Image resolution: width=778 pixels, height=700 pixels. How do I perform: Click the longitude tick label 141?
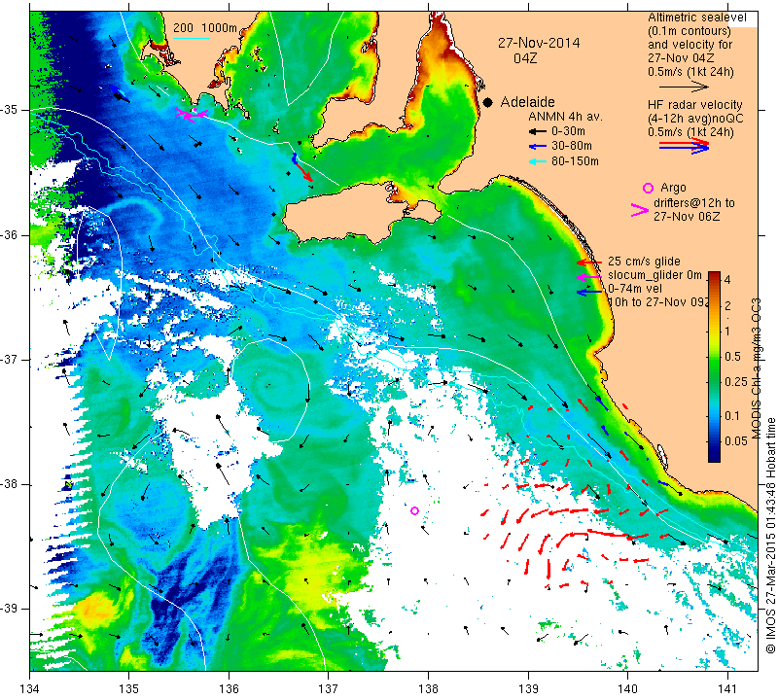click(x=727, y=689)
